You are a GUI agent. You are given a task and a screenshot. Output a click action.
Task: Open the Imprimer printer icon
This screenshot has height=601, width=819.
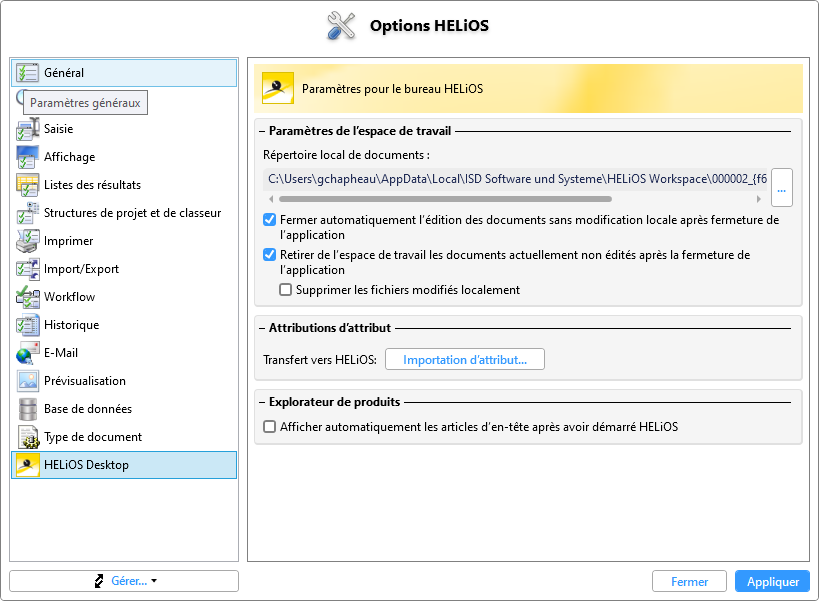[28, 241]
